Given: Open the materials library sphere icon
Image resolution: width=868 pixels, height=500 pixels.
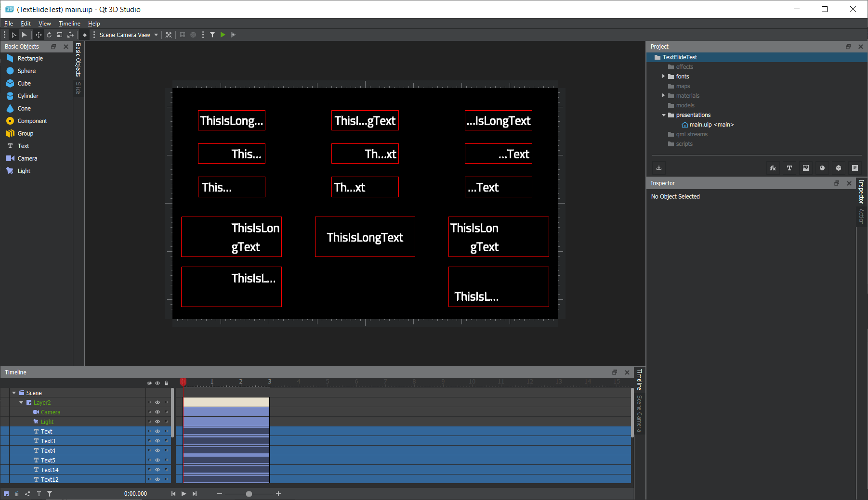Looking at the screenshot, I should [822, 168].
